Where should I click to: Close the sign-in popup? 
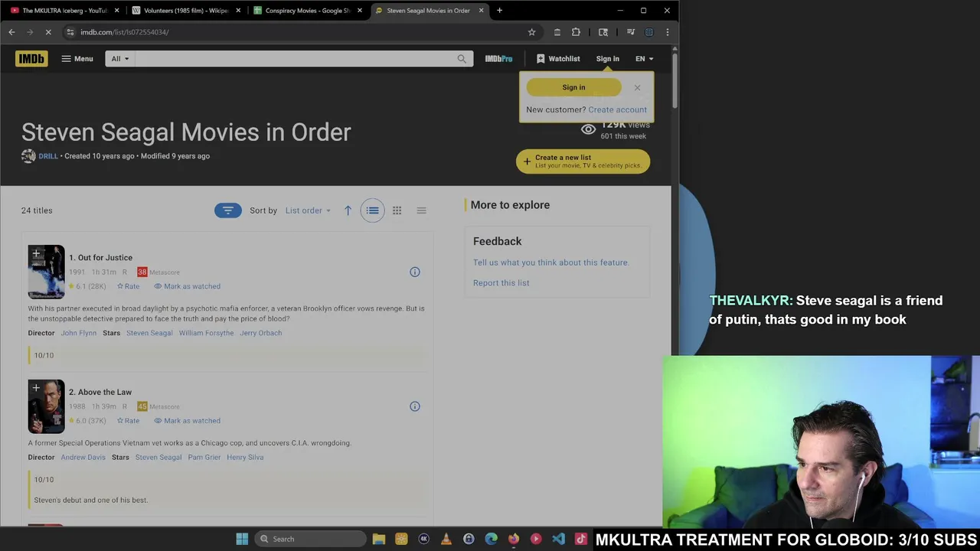[x=637, y=87]
